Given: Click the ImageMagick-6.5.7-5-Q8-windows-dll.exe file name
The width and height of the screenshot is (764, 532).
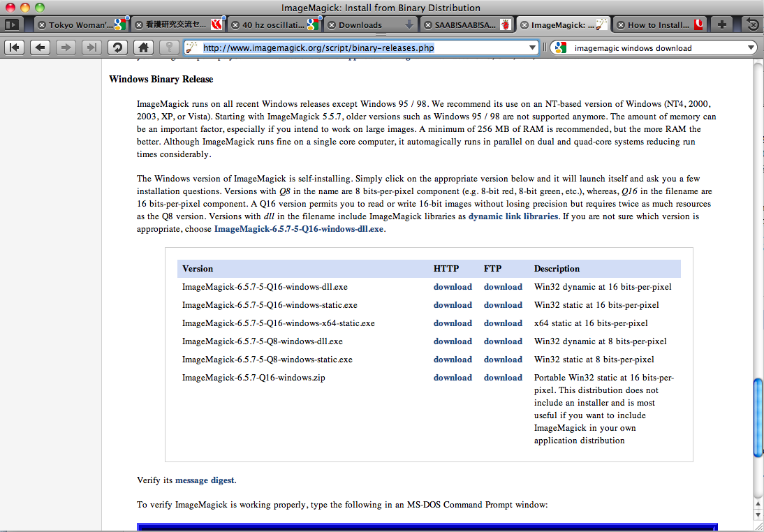Looking at the screenshot, I should (x=262, y=341).
